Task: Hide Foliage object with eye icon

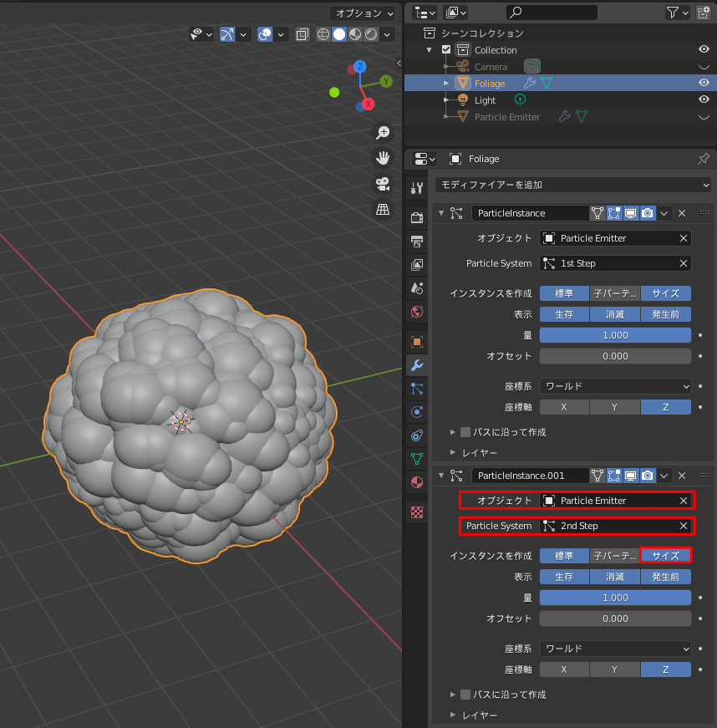Action: point(704,83)
